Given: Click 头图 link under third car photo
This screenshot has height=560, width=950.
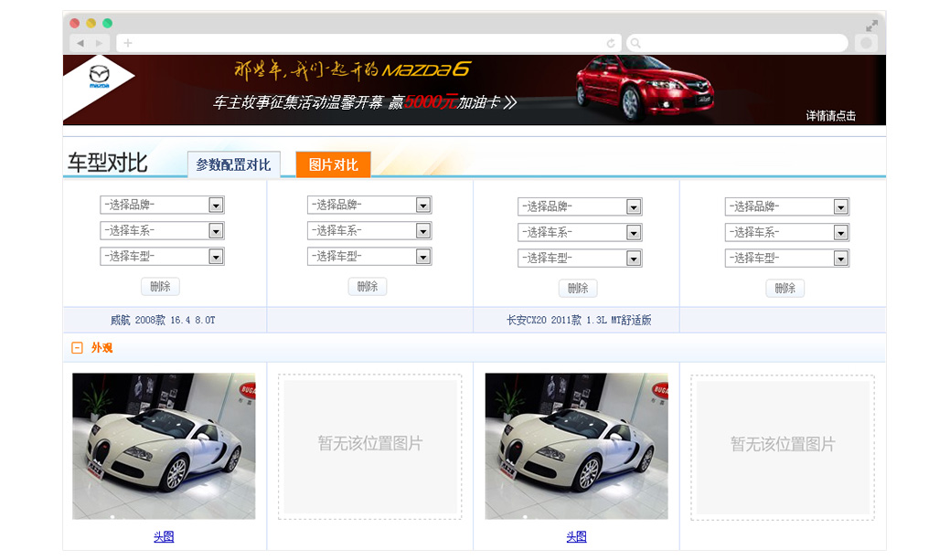Looking at the screenshot, I should [x=576, y=536].
